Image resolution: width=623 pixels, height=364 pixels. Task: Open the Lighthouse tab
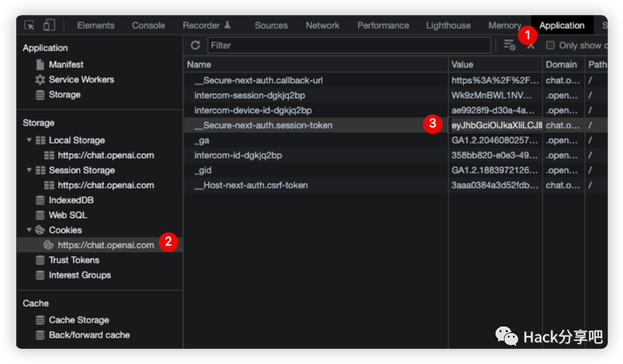(448, 26)
